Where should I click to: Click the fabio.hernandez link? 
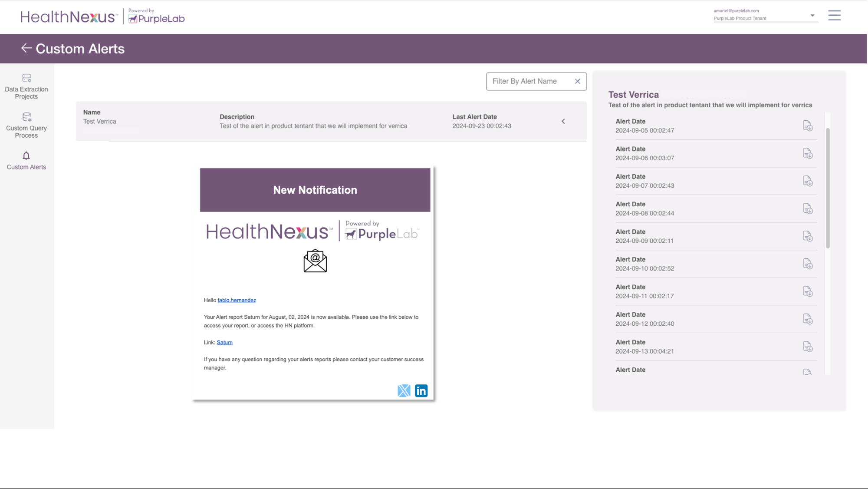237,300
